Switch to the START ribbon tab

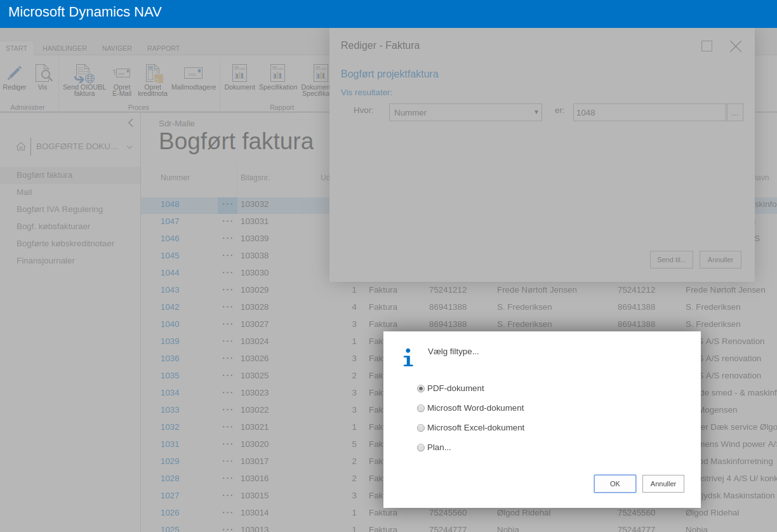[17, 48]
